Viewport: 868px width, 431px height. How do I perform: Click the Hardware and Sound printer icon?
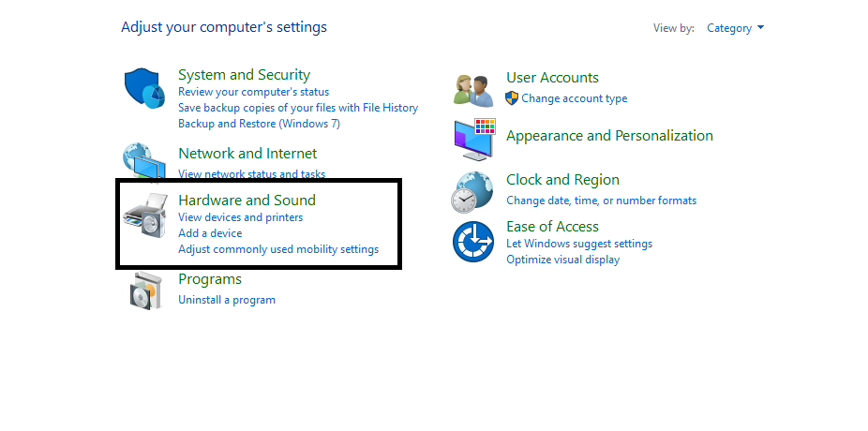coord(145,215)
